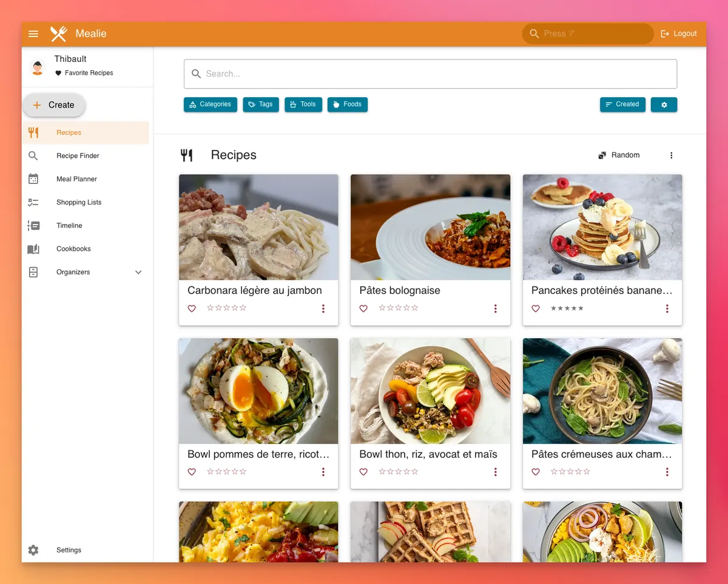The height and width of the screenshot is (584, 728).
Task: Click the Mealie fork-and-knife logo
Action: 59,34
